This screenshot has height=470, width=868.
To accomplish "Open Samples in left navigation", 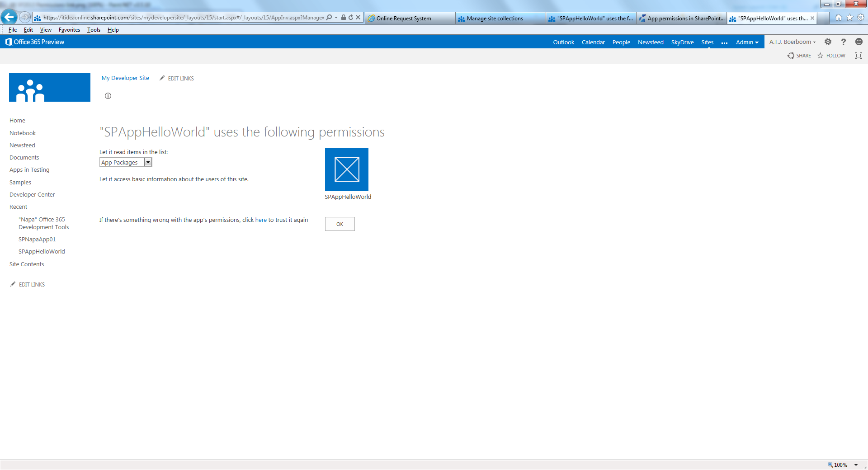I will (20, 182).
